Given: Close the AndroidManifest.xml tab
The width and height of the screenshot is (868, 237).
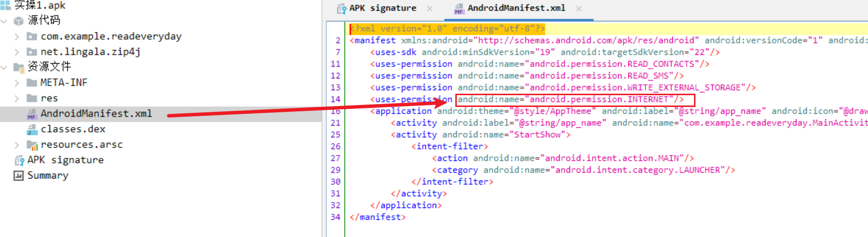Looking at the screenshot, I should tap(579, 8).
